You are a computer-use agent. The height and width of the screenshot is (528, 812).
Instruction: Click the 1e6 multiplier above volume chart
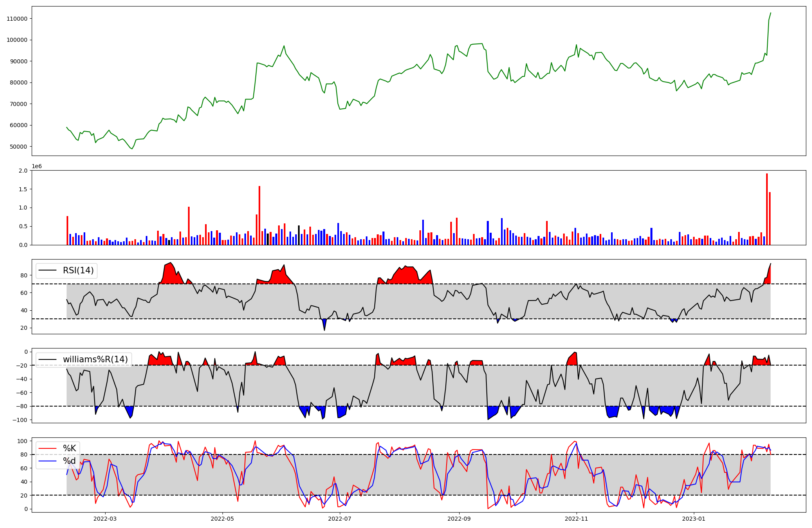(37, 166)
